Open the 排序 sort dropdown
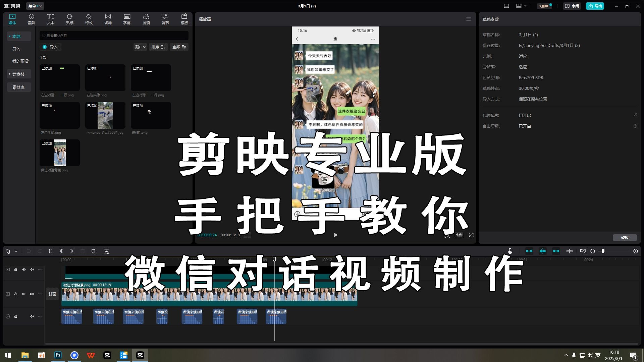The image size is (644, 362). point(158,47)
